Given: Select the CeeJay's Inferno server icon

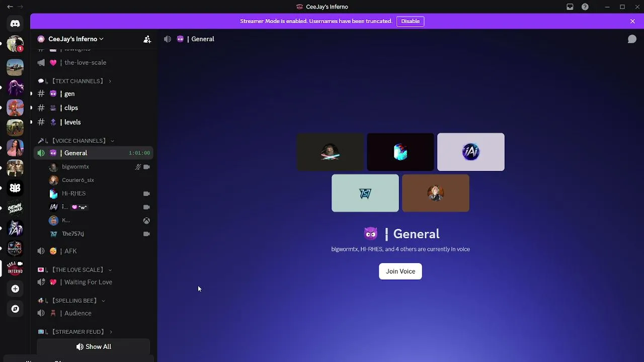Looking at the screenshot, I should (15, 268).
